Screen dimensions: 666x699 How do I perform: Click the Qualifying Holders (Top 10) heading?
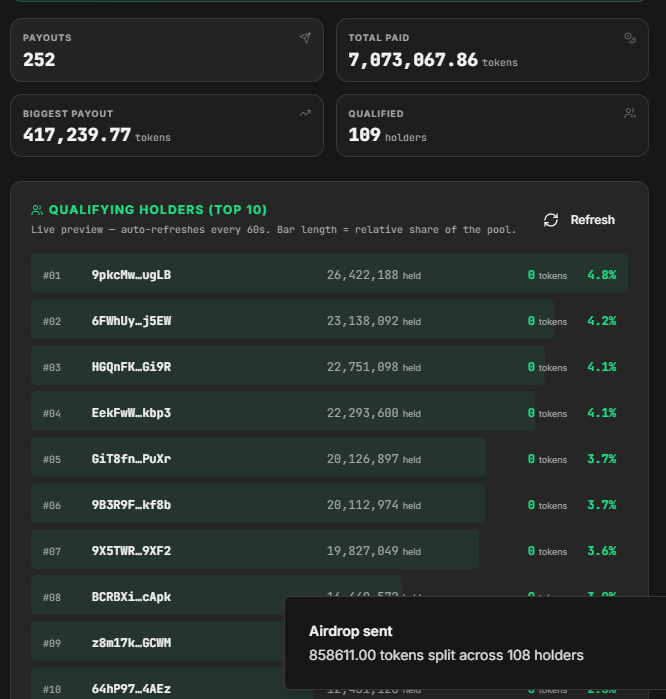tap(158, 210)
